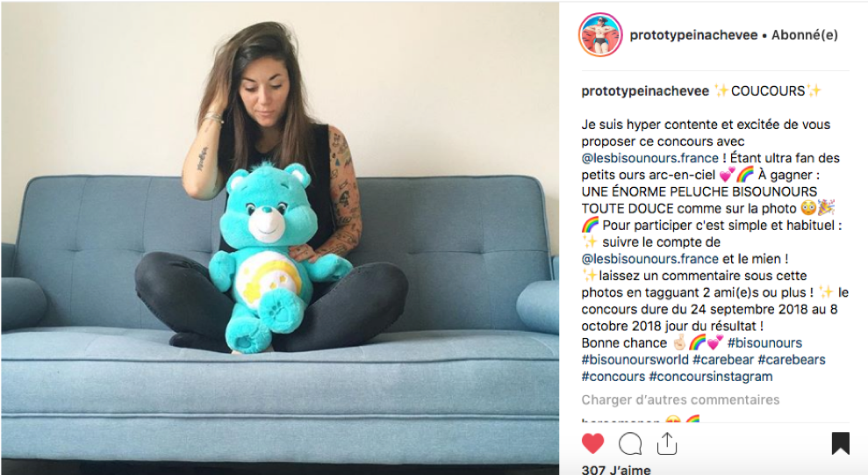
Task: View the 307 J'aime likes list
Action: [x=616, y=470]
